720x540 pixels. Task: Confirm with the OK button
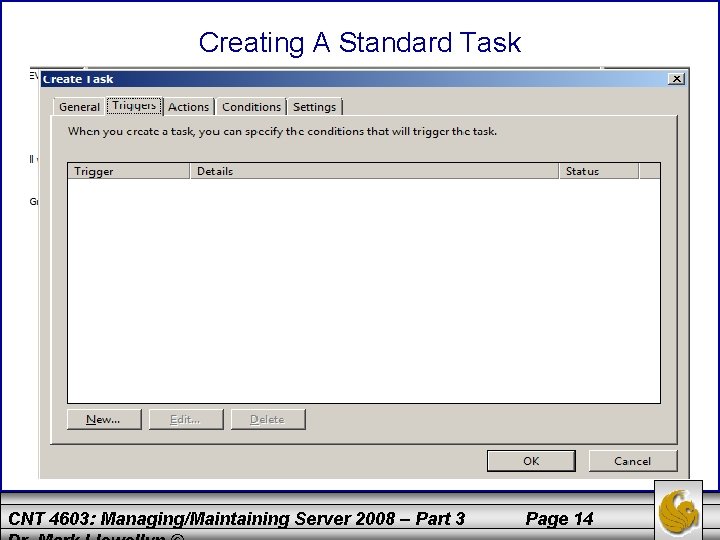[x=531, y=461]
